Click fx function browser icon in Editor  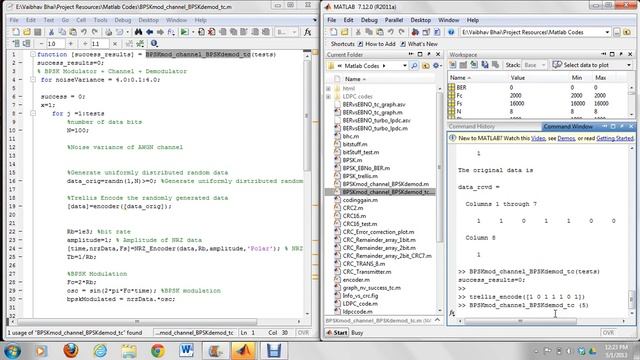tap(308, 32)
